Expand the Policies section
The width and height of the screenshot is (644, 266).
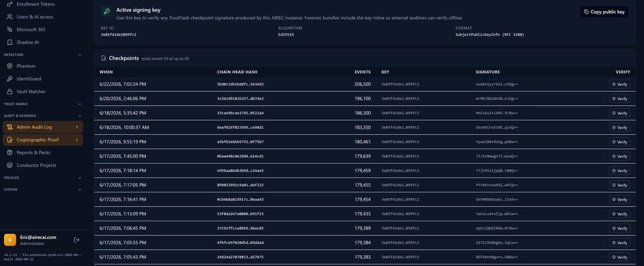click(80, 178)
